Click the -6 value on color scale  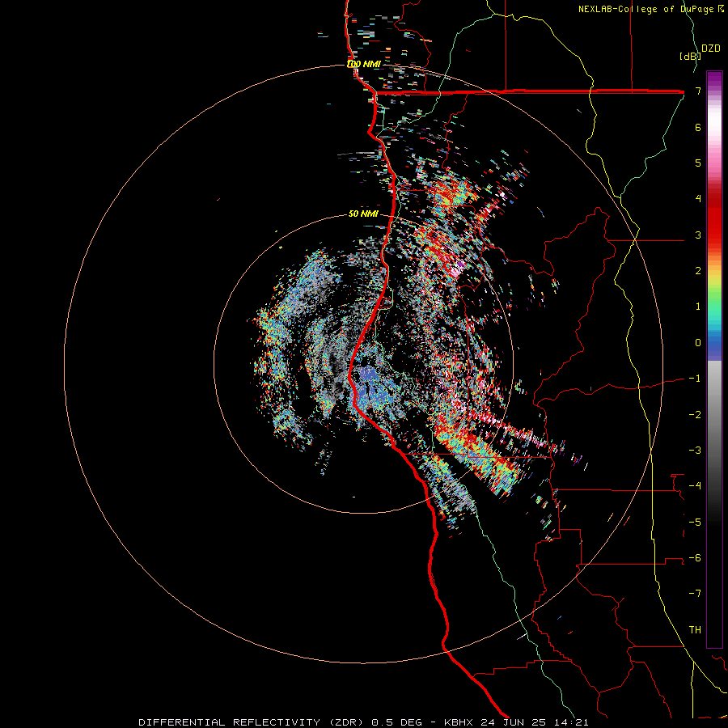click(695, 558)
